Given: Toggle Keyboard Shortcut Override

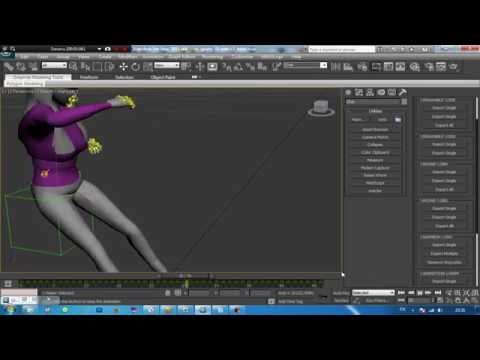Looking at the screenshot, I should click(x=212, y=67).
